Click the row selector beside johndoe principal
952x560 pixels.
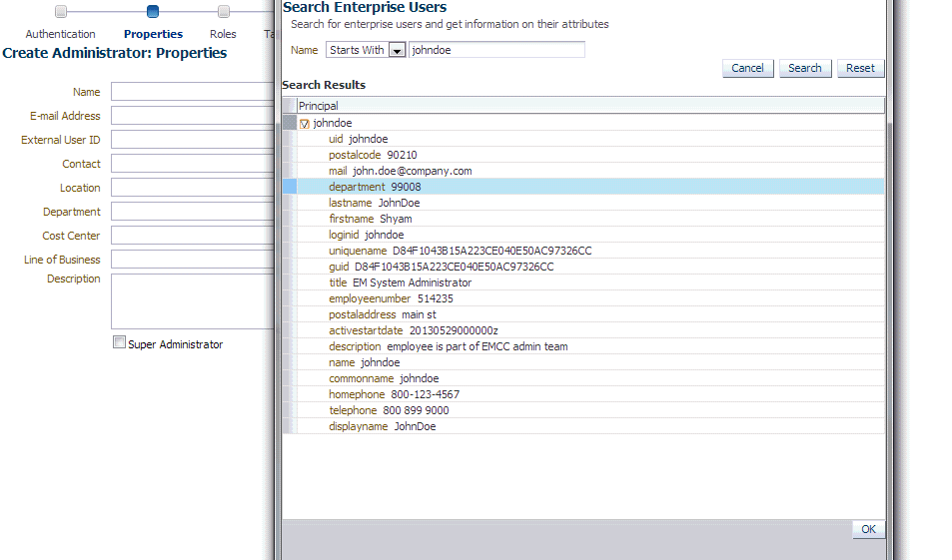290,123
